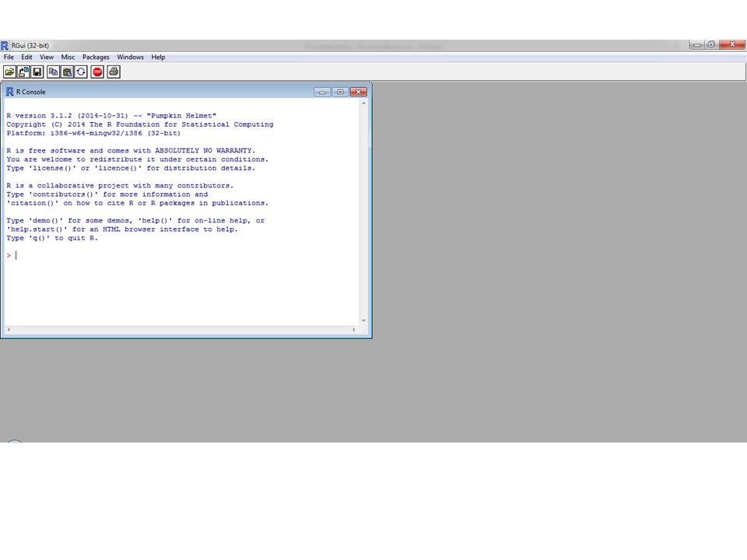Viewport: 747px width, 560px height.
Task: Open the View menu
Action: pos(46,57)
